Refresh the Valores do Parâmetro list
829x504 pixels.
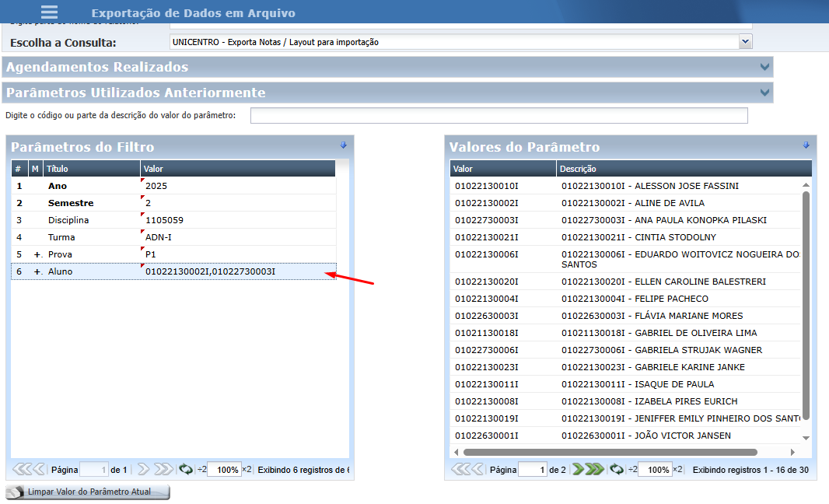click(616, 469)
